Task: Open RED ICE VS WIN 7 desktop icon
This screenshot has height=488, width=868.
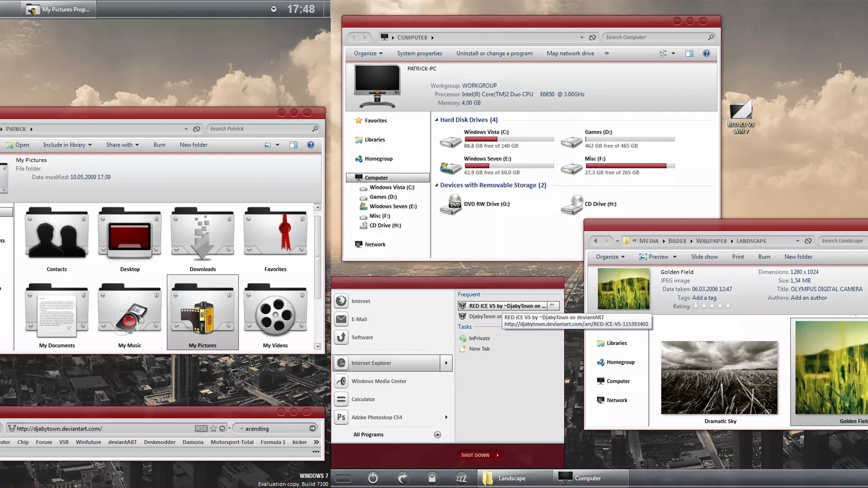Action: click(741, 117)
